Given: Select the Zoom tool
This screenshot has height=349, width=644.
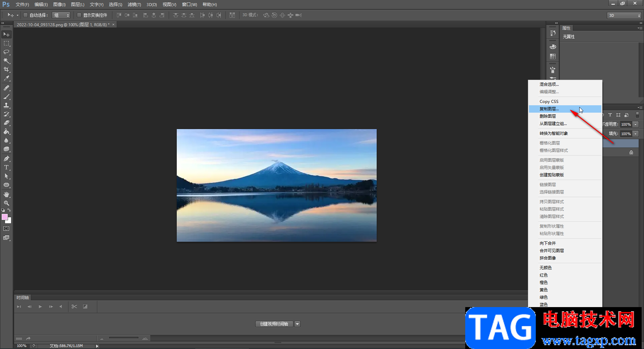Looking at the screenshot, I should pyautogui.click(x=6, y=203).
